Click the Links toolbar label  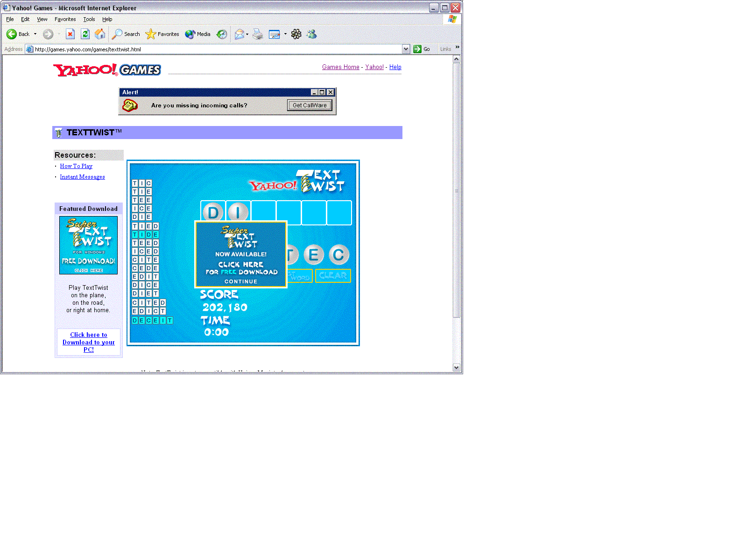click(x=445, y=49)
